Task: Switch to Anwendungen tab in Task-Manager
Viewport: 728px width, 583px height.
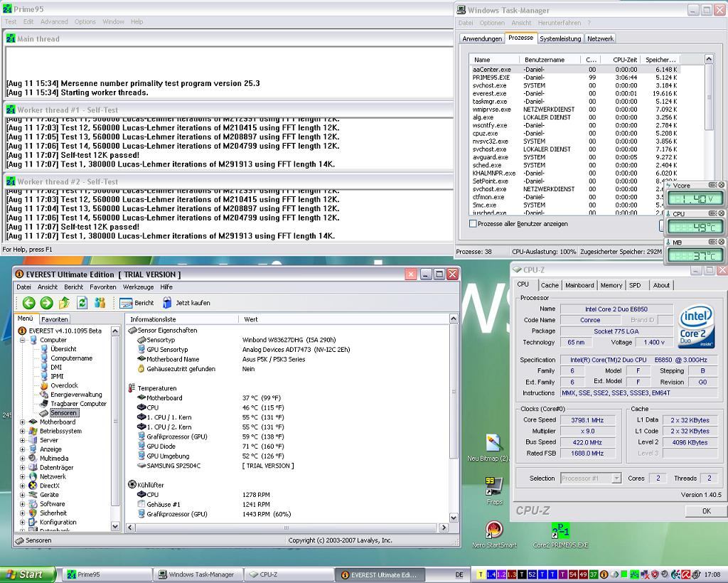Action: point(482,38)
